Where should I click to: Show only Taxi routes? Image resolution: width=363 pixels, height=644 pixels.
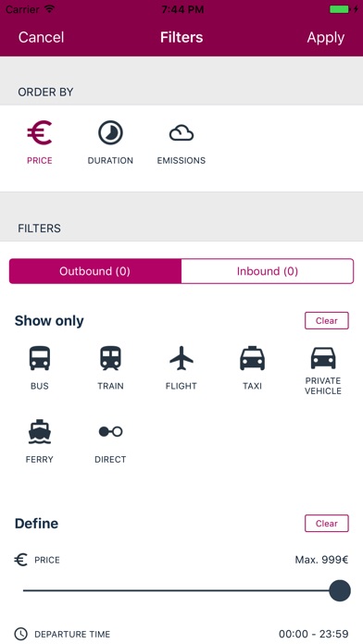click(252, 358)
